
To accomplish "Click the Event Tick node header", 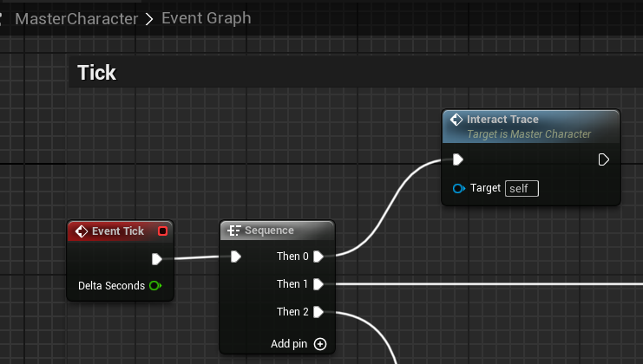I will click(x=120, y=231).
